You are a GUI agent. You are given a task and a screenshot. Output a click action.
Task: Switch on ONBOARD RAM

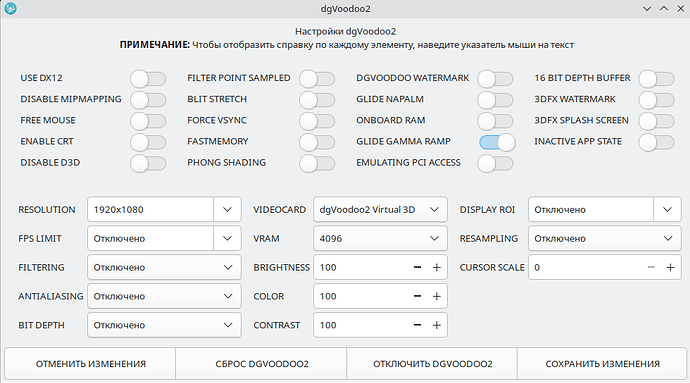tap(495, 121)
